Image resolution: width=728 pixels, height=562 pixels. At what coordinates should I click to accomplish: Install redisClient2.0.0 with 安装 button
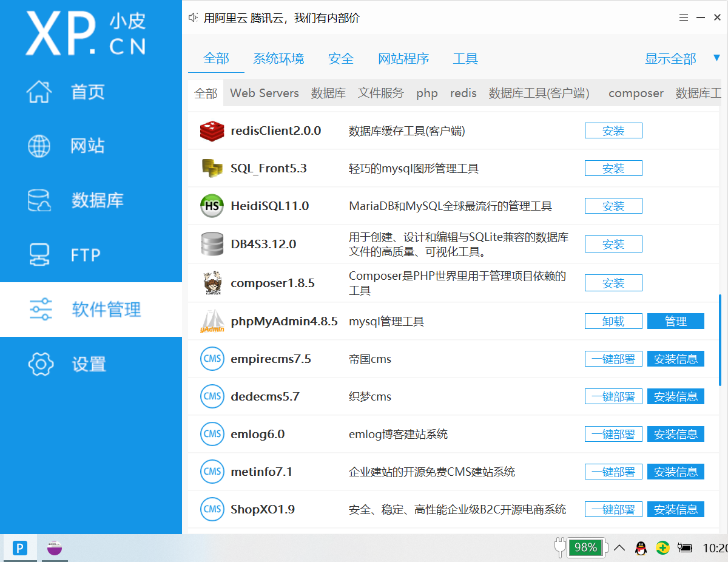(x=613, y=130)
